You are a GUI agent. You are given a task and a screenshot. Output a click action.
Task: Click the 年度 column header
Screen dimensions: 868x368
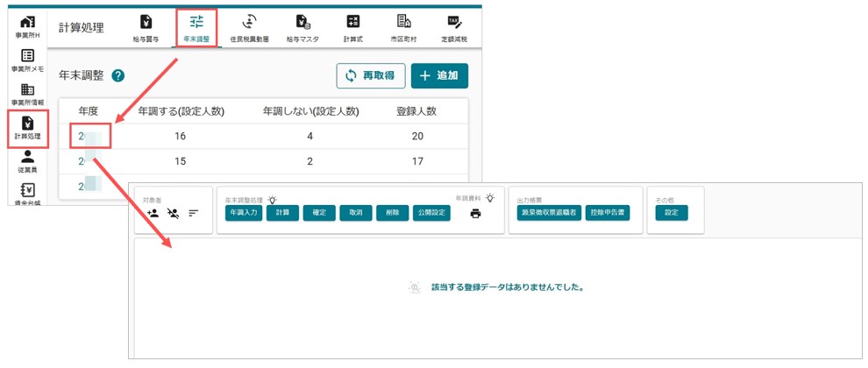89,111
